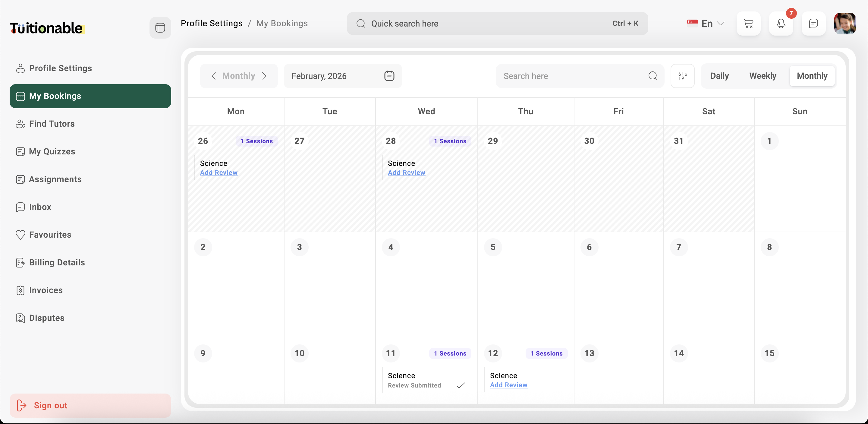Sign out of the account
Viewport: 868px width, 424px height.
point(51,406)
